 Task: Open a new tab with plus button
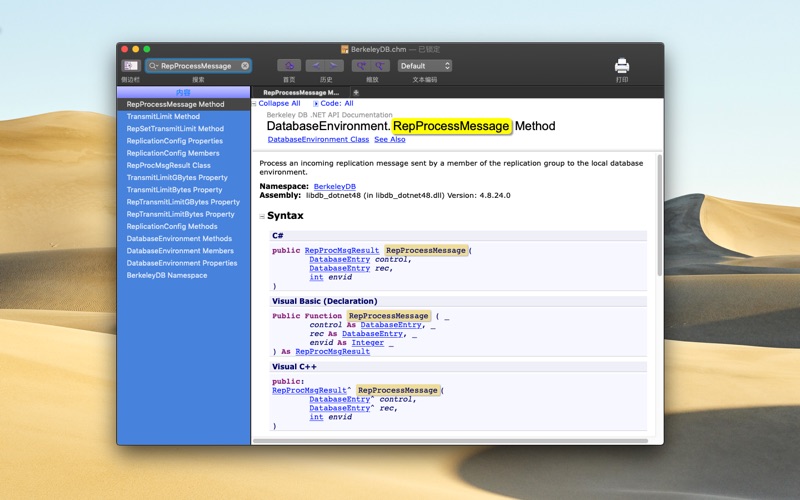(356, 92)
